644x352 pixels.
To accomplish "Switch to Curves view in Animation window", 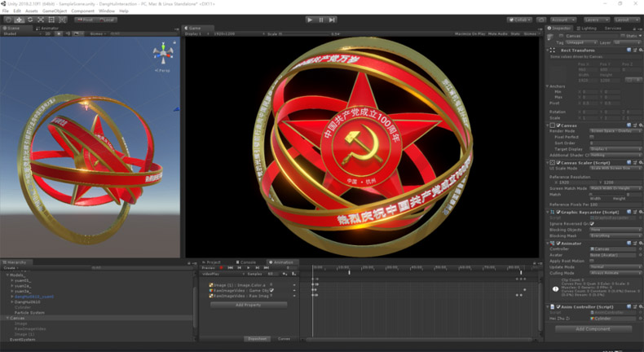I will point(284,339).
